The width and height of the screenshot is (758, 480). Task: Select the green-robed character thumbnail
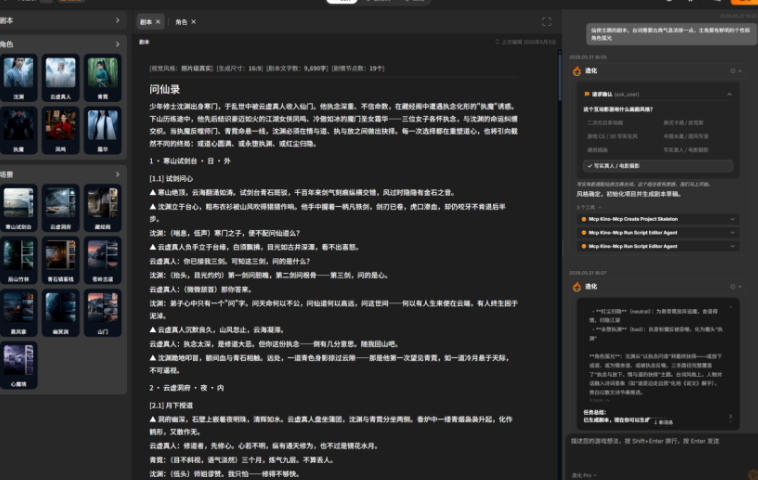tap(102, 77)
